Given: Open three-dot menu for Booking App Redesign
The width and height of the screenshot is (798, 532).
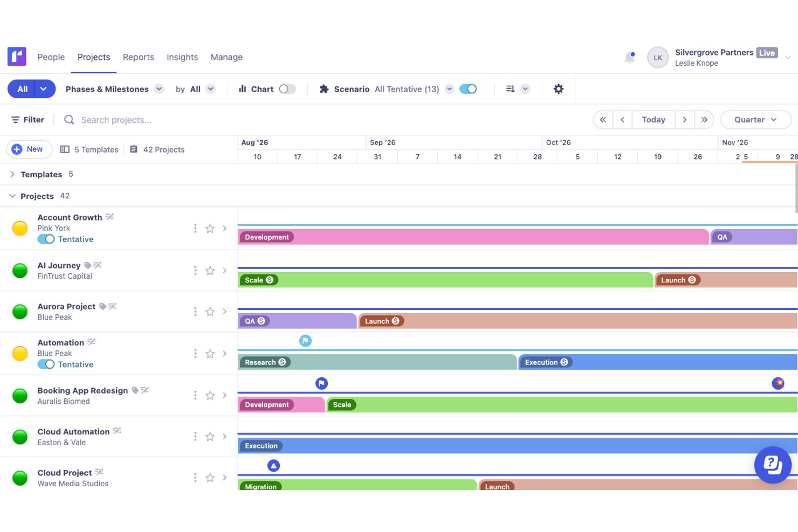Looking at the screenshot, I should pyautogui.click(x=195, y=396).
